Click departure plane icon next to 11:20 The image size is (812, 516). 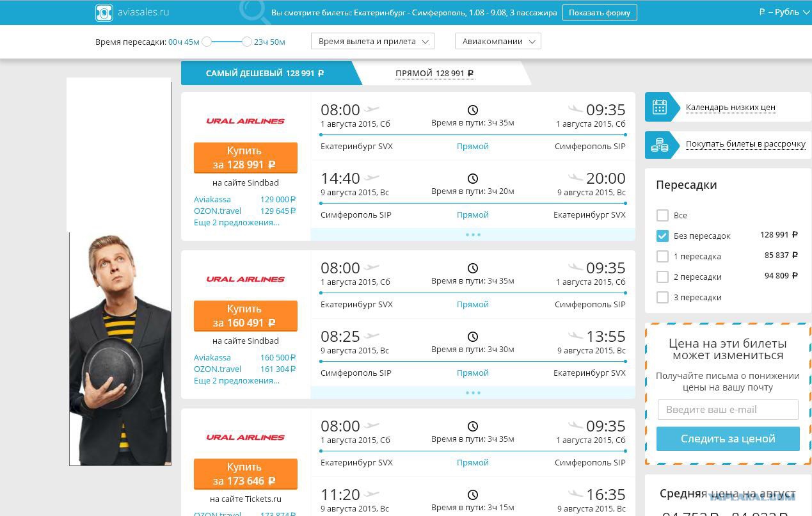(372, 494)
